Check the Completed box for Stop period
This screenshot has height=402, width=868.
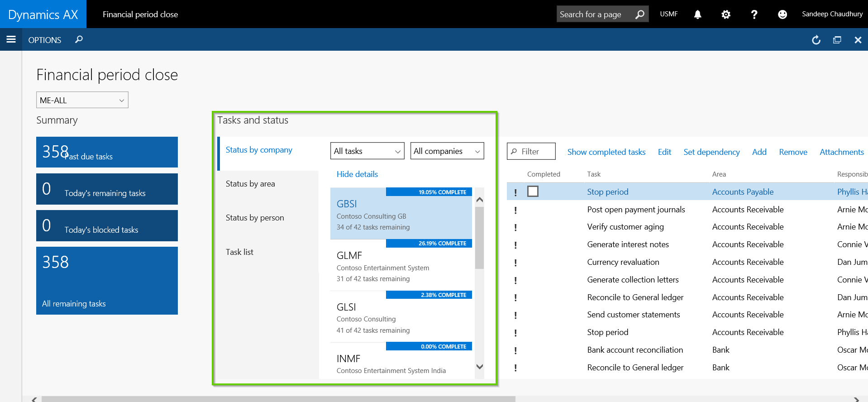pos(533,191)
